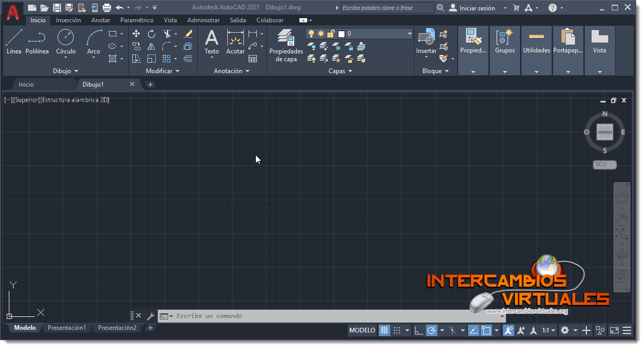
Task: Select the Acotar dimension tool
Action: pos(235,41)
